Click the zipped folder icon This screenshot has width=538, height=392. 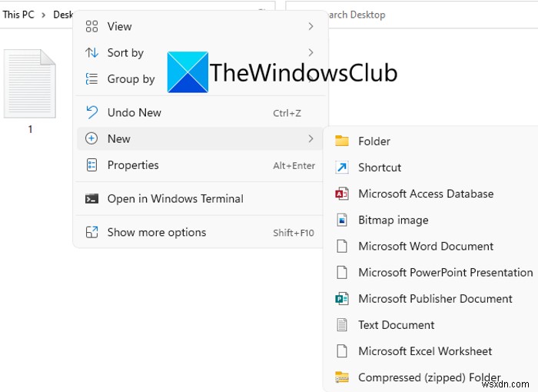(342, 377)
